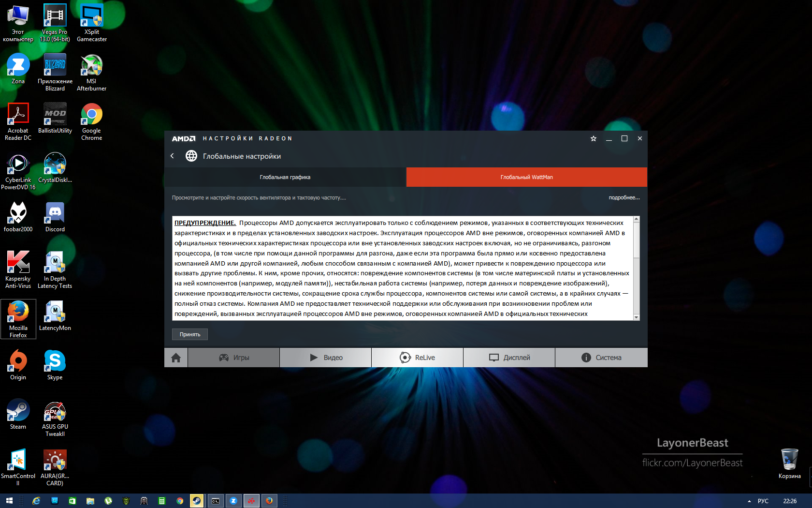Switch to the Глобальная графика tab
This screenshot has width=812, height=508.
pos(285,177)
